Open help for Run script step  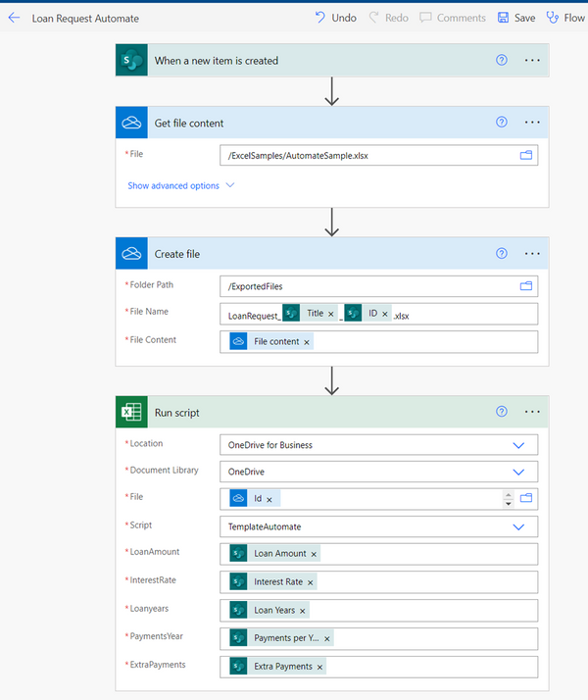pyautogui.click(x=502, y=411)
